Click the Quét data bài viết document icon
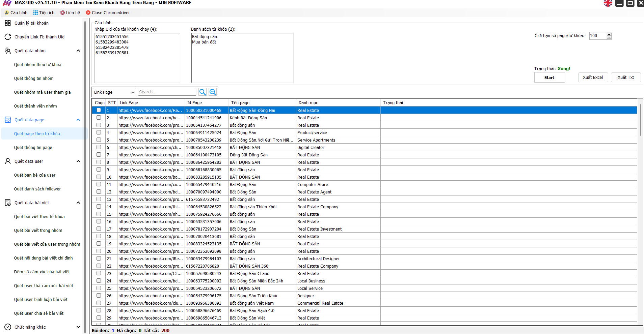Viewport: 644px width, 334px height. [8, 203]
